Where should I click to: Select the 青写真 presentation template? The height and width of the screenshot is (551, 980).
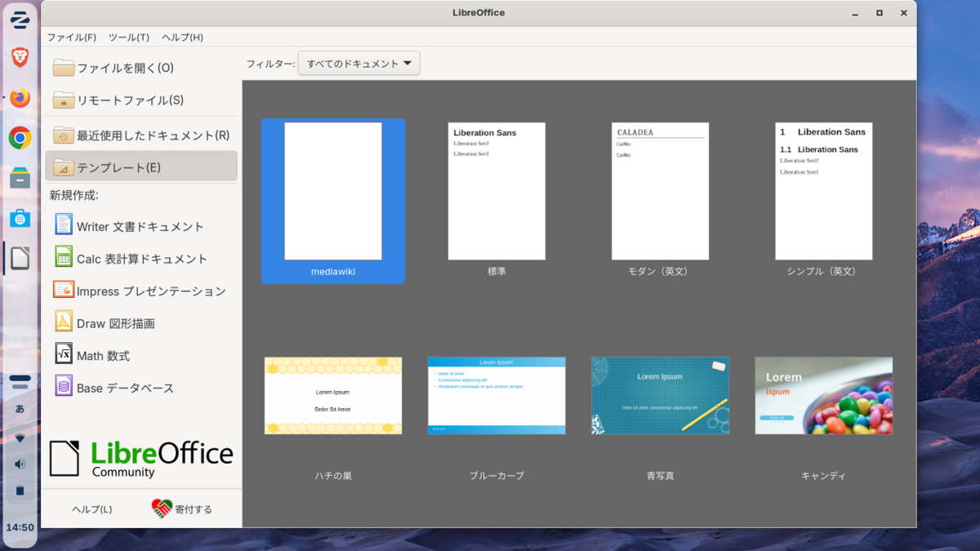pos(660,395)
